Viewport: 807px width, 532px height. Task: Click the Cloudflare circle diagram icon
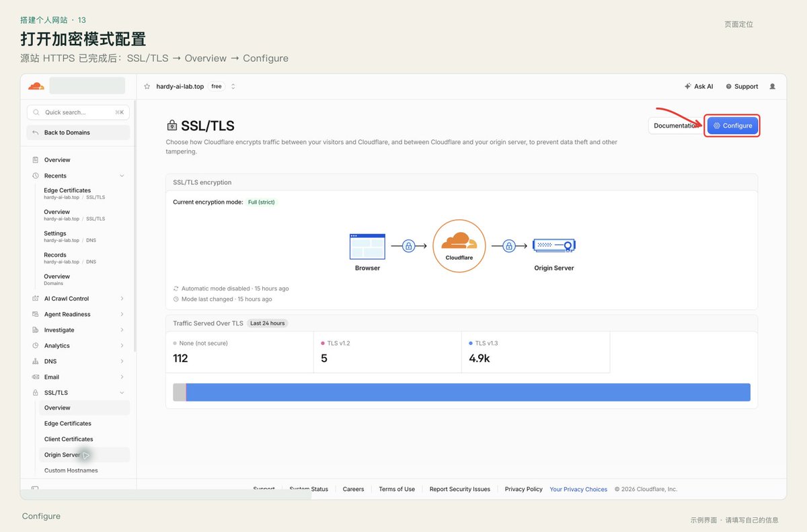(x=459, y=246)
